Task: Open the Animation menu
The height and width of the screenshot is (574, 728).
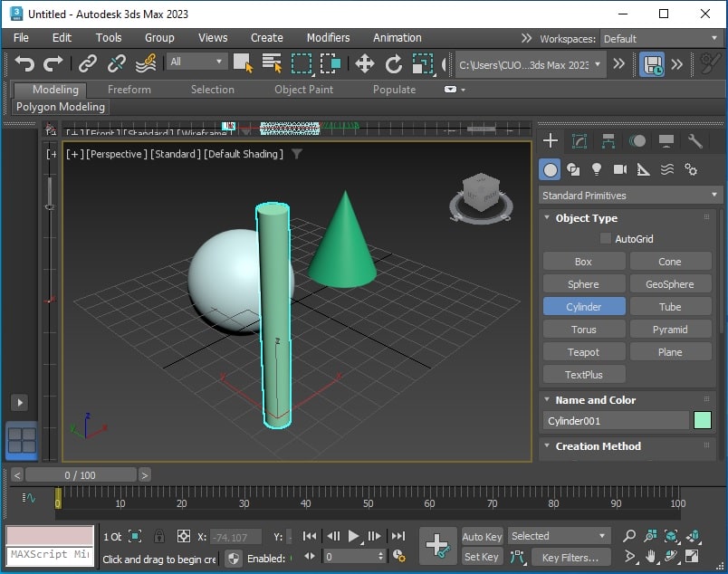Action: click(397, 38)
